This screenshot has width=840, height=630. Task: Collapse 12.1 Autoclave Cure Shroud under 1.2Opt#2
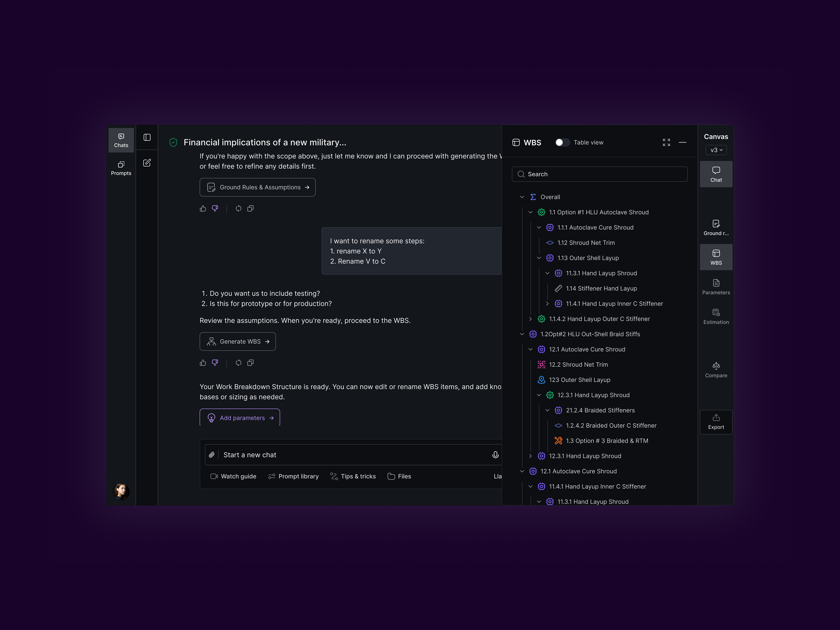(531, 349)
